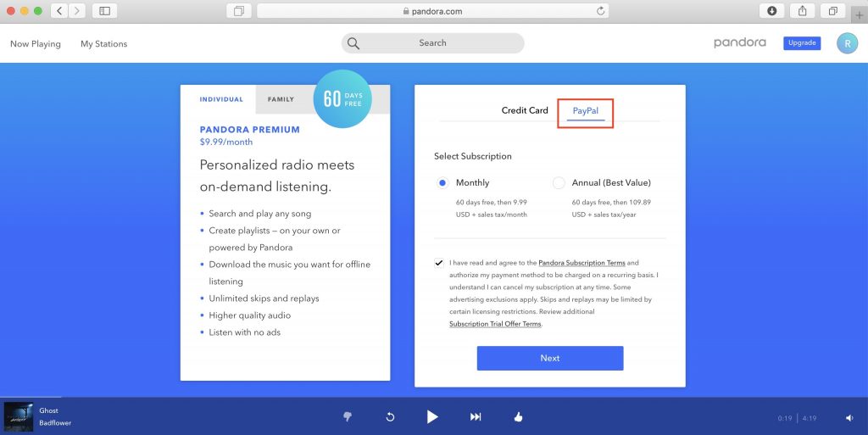Toggle Safari sidebar button
Screen dimensions: 868x435
pos(104,11)
